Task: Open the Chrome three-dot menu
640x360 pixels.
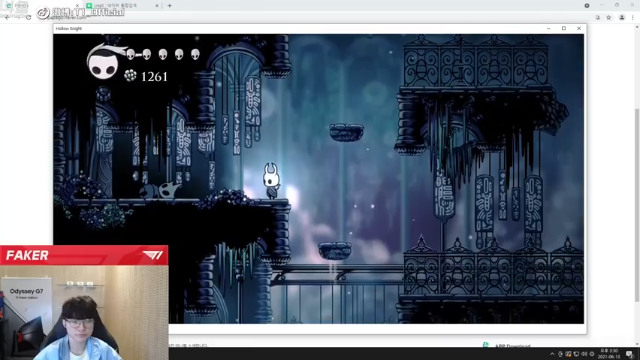Action: [x=633, y=18]
